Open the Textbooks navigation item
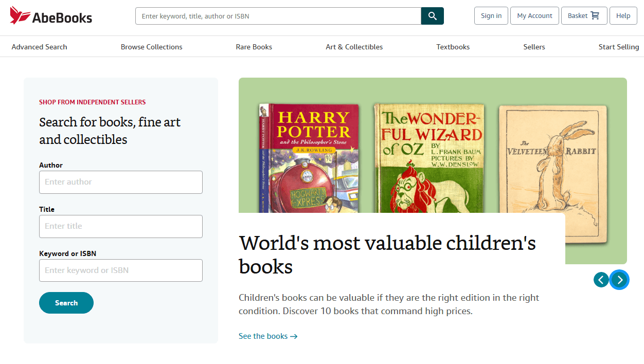 [453, 47]
